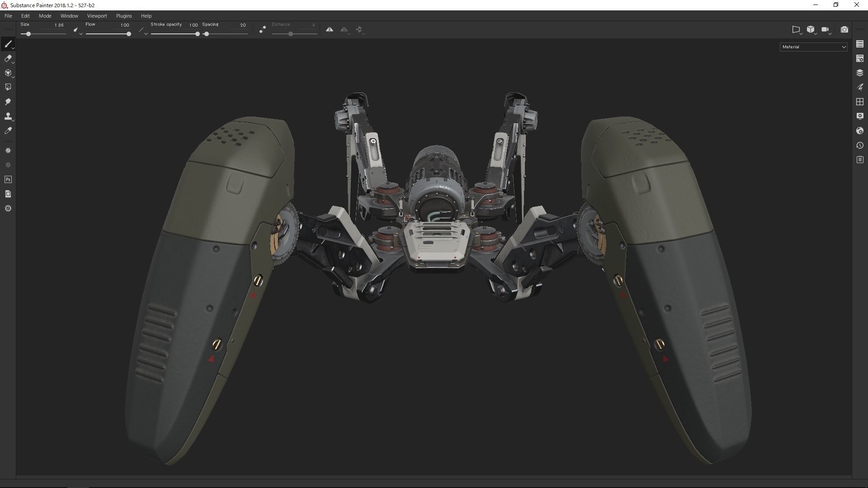Open the Shelf grid panel
The image size is (868, 488).
[x=860, y=102]
